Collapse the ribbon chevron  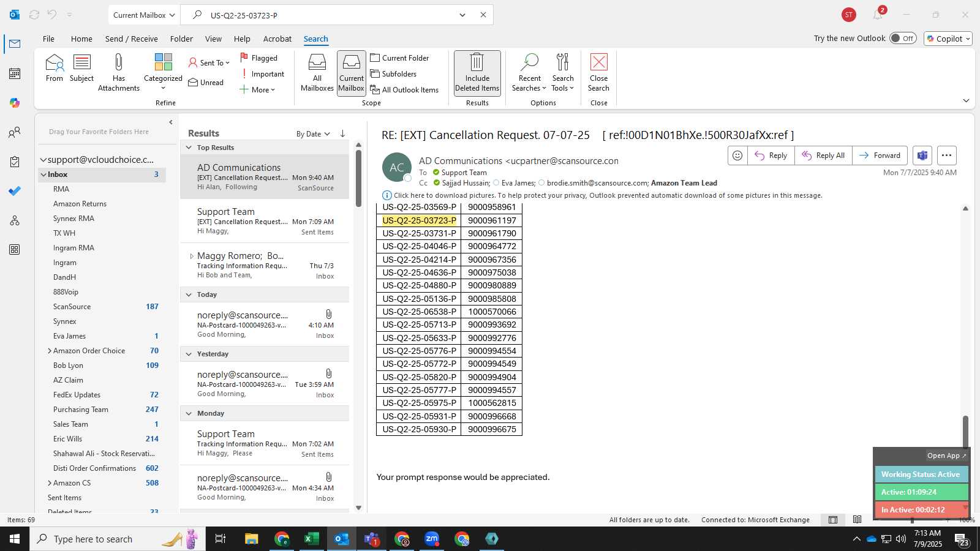coord(966,101)
